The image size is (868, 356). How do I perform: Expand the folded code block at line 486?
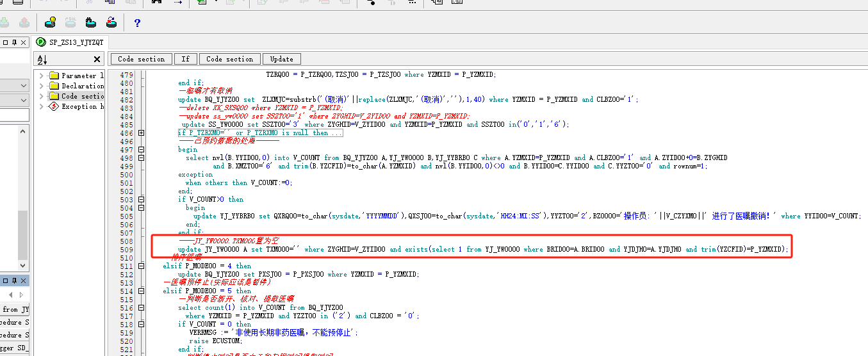[x=141, y=133]
